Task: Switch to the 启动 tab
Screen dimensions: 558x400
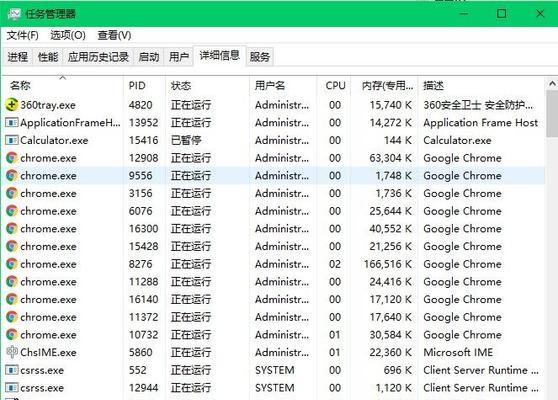Action: (x=149, y=57)
